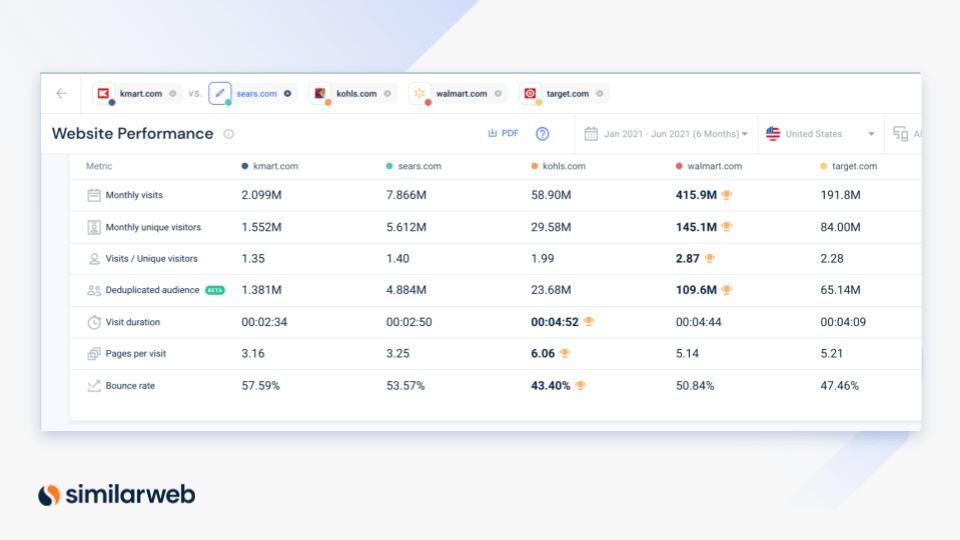Open the United States country dropdown
Image resolution: width=960 pixels, height=540 pixels.
[x=820, y=133]
